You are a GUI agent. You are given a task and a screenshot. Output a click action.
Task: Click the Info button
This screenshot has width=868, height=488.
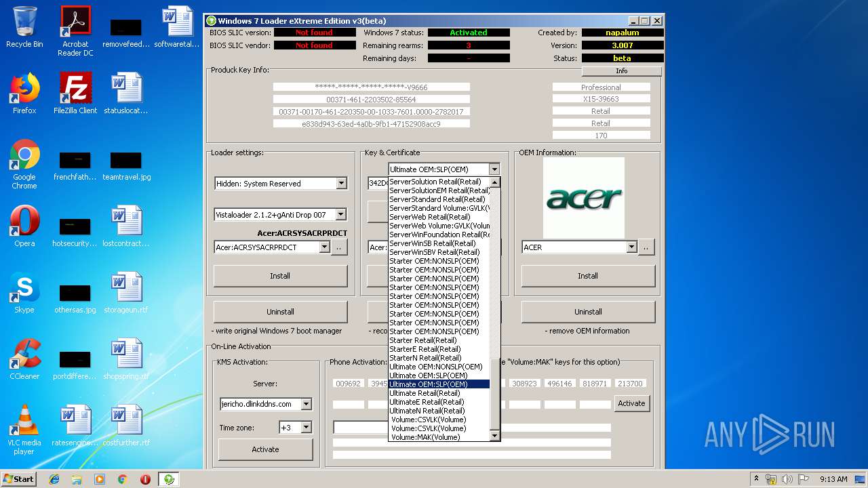click(621, 71)
